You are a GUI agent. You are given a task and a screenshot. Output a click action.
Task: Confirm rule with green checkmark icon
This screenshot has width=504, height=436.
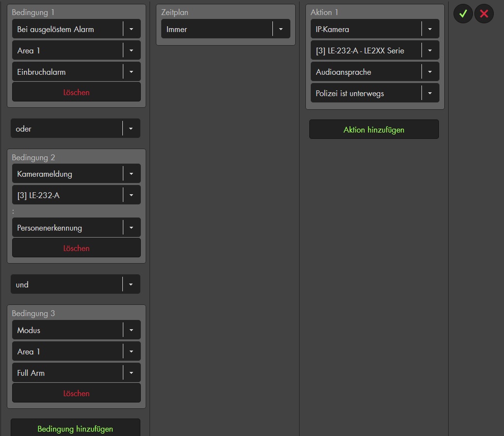pos(463,14)
